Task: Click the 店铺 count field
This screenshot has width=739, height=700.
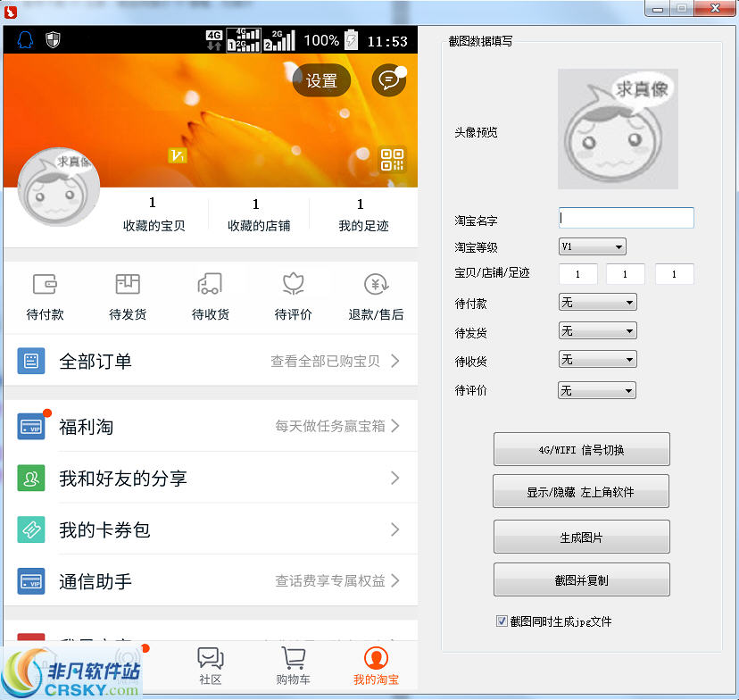Action: [625, 274]
